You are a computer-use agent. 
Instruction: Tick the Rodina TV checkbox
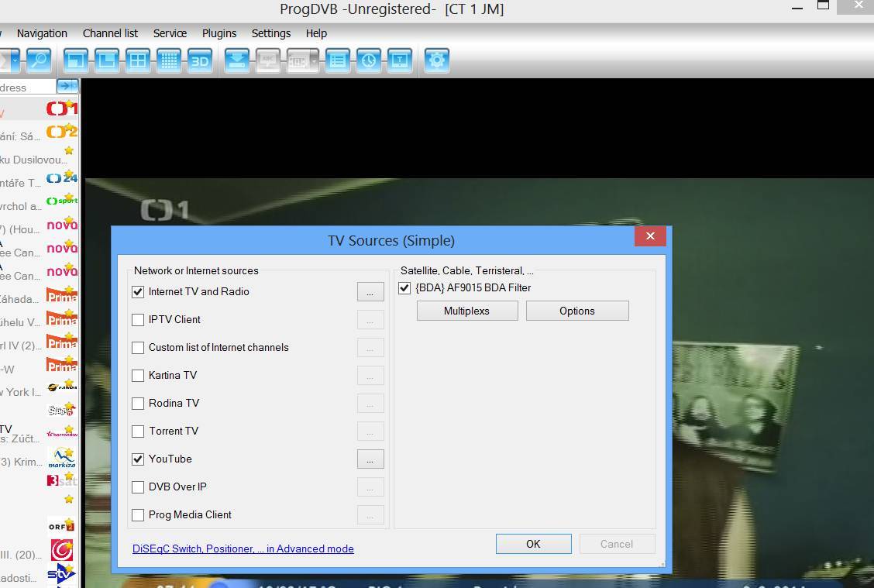(138, 404)
